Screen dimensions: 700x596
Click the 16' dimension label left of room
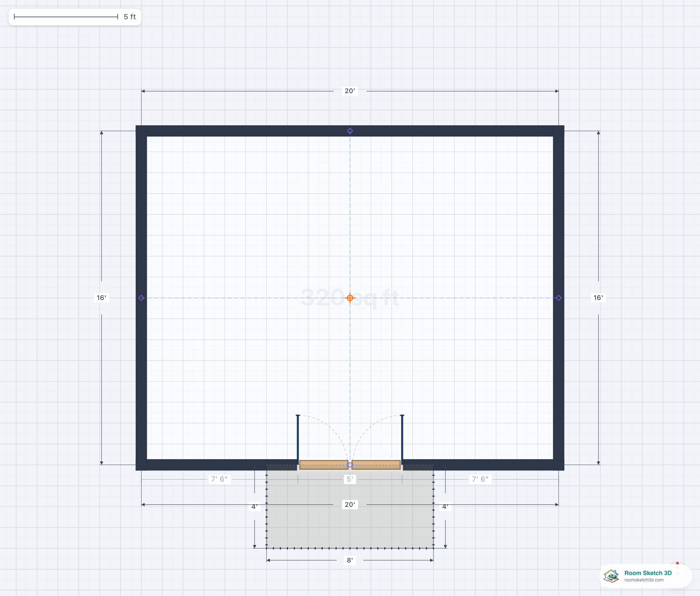[x=101, y=298]
